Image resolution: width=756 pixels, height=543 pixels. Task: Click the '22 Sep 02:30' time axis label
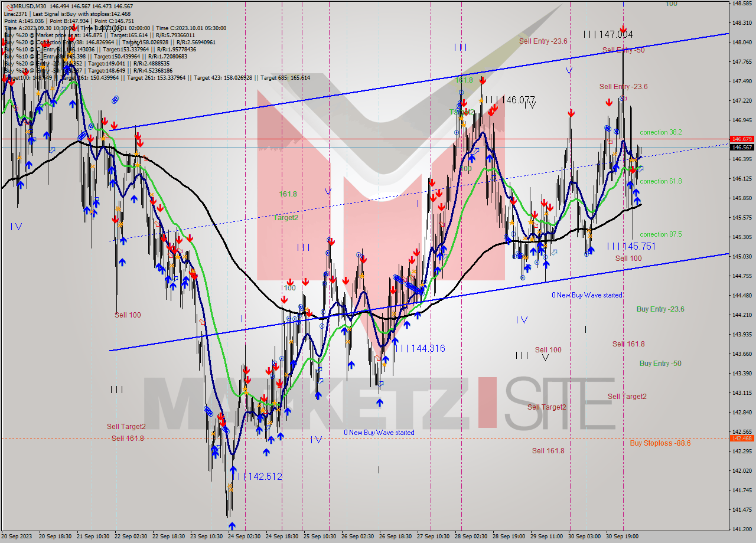[x=131, y=537]
